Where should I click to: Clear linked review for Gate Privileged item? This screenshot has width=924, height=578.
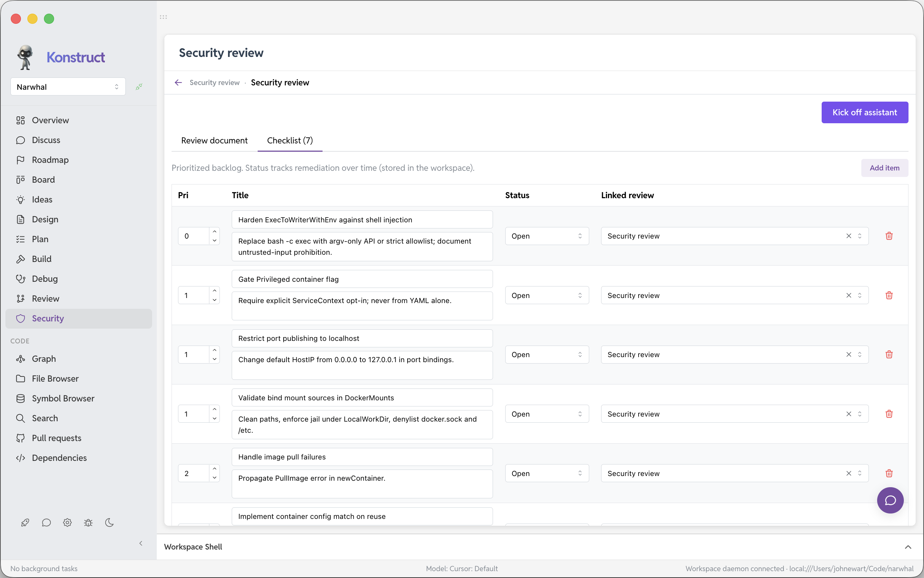[848, 295]
